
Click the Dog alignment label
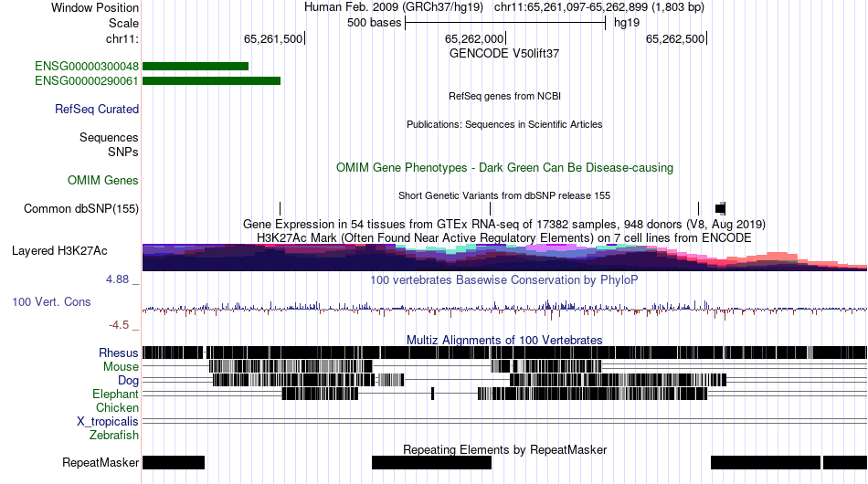tap(128, 381)
